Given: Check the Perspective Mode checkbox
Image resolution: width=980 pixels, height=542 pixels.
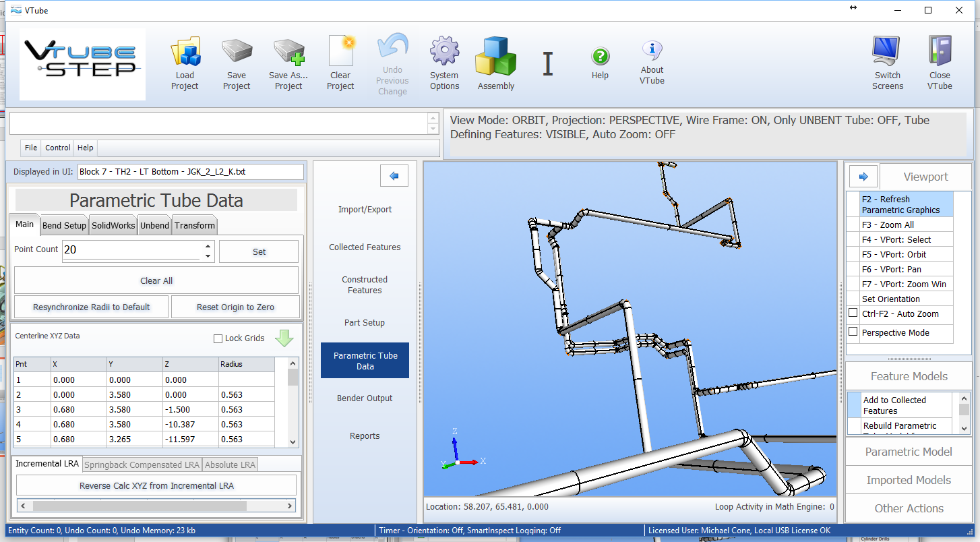Looking at the screenshot, I should coord(853,332).
